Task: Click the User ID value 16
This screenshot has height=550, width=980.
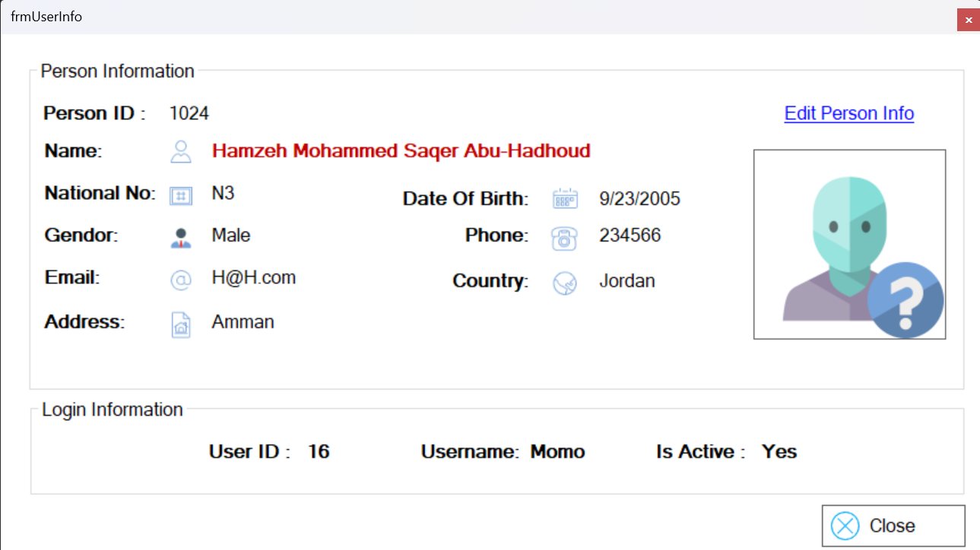Action: pyautogui.click(x=319, y=451)
